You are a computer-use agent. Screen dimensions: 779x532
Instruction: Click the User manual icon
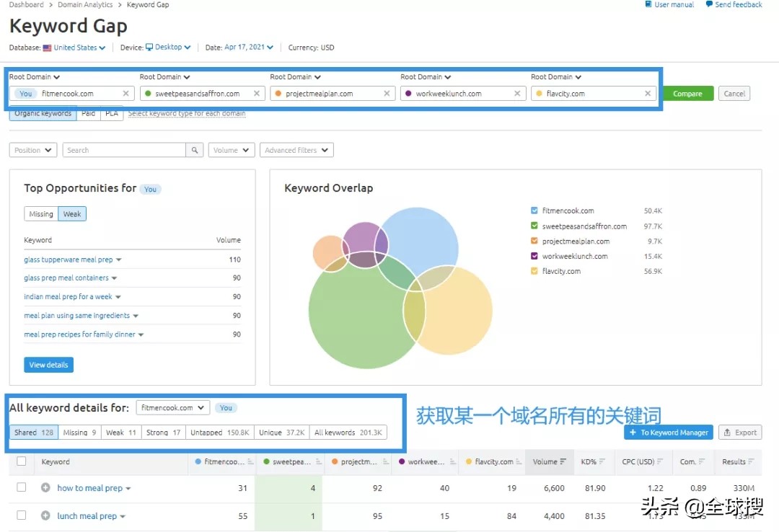(x=647, y=4)
